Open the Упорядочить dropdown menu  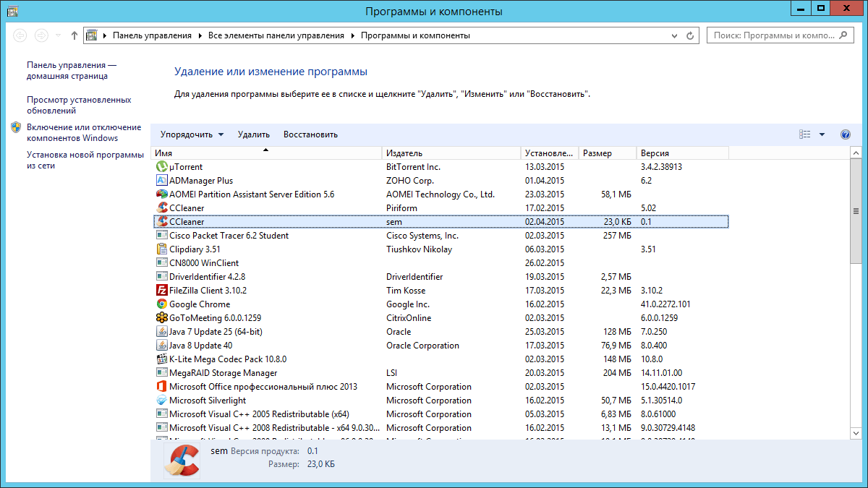[x=192, y=134]
